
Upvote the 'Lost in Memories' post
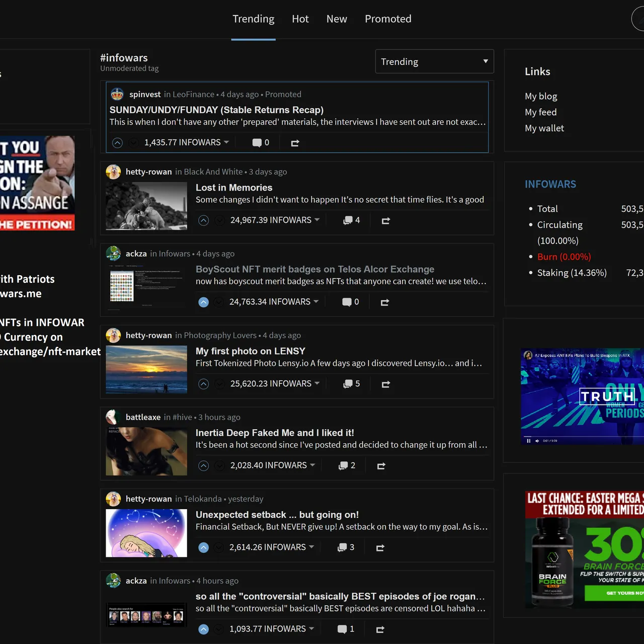pos(203,220)
